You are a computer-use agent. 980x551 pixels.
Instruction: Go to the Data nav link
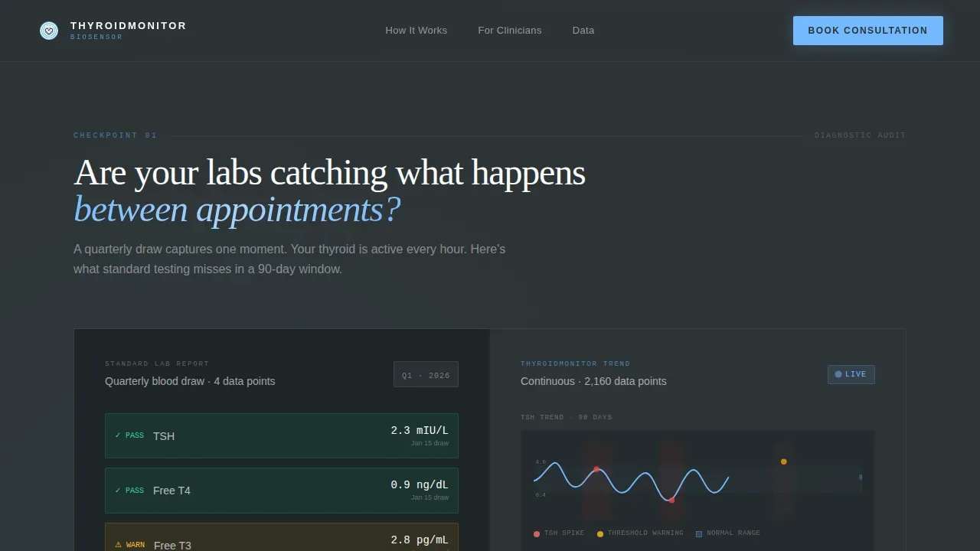583,31
